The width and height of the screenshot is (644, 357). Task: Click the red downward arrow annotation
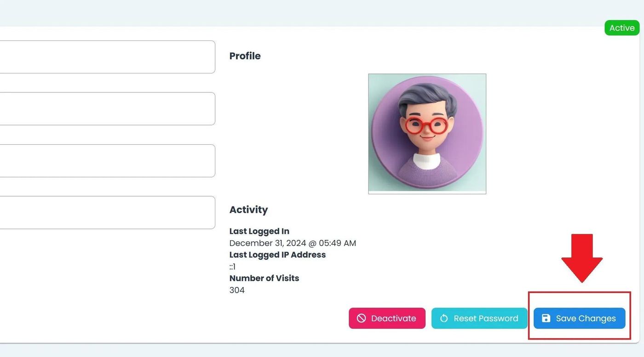(582, 257)
